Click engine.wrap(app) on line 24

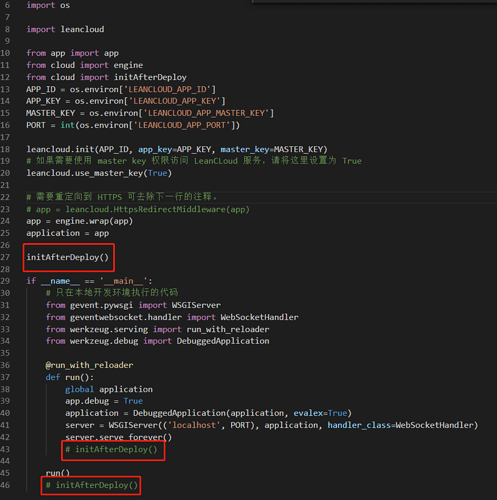click(x=94, y=221)
